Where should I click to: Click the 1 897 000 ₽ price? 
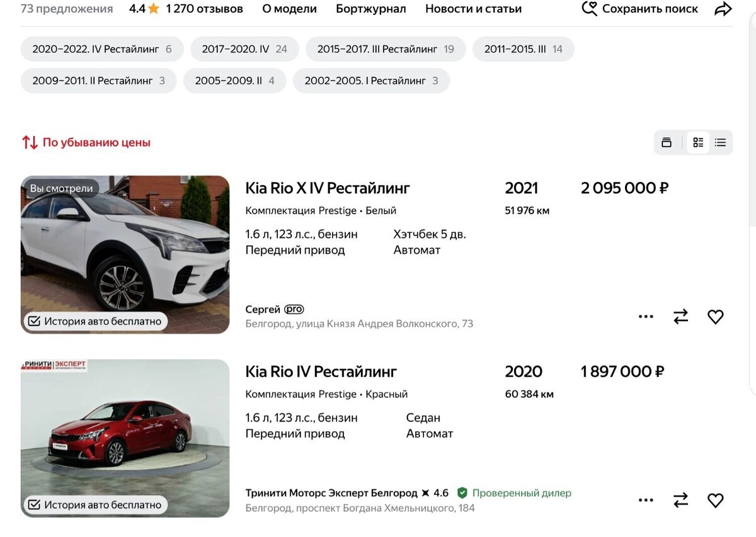622,371
